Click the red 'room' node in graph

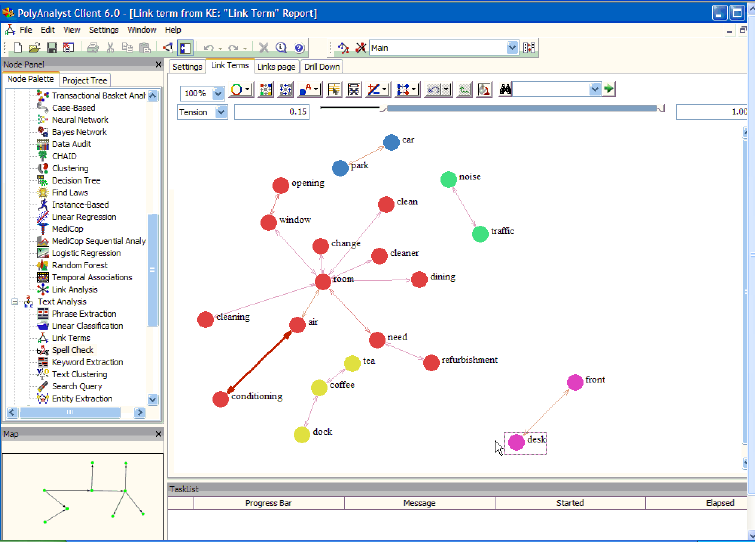(322, 282)
